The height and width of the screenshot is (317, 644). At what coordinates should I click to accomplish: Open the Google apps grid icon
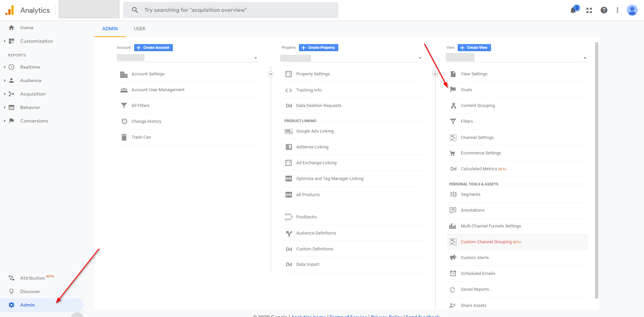(589, 10)
